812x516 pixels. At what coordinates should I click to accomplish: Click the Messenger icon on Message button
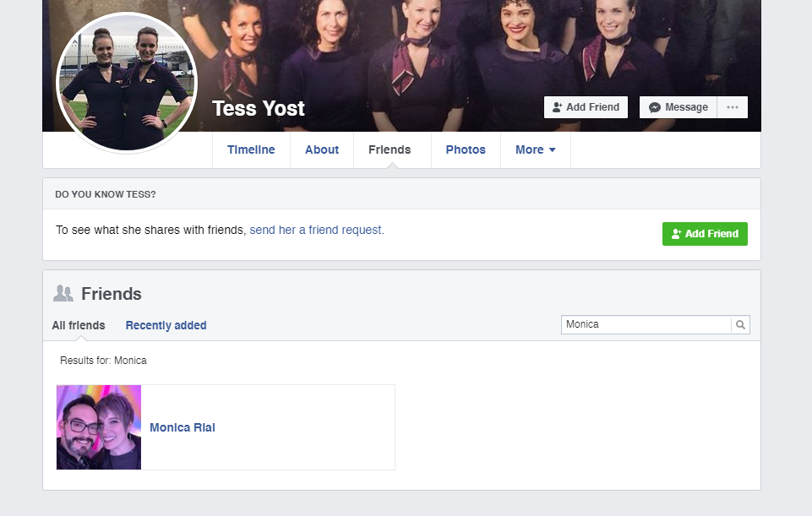tap(655, 107)
